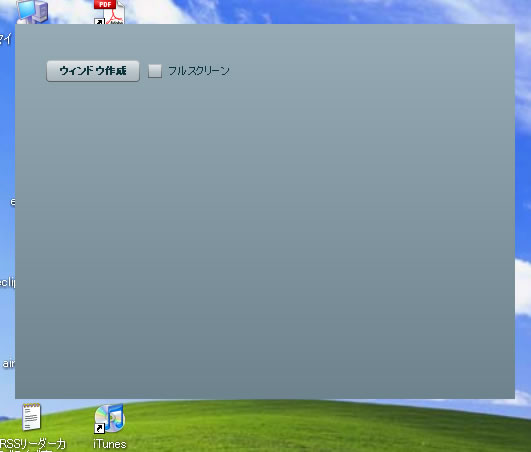Click the partially hidden eclipse desktop label
Screen dimensions: 531x452
tap(7, 282)
